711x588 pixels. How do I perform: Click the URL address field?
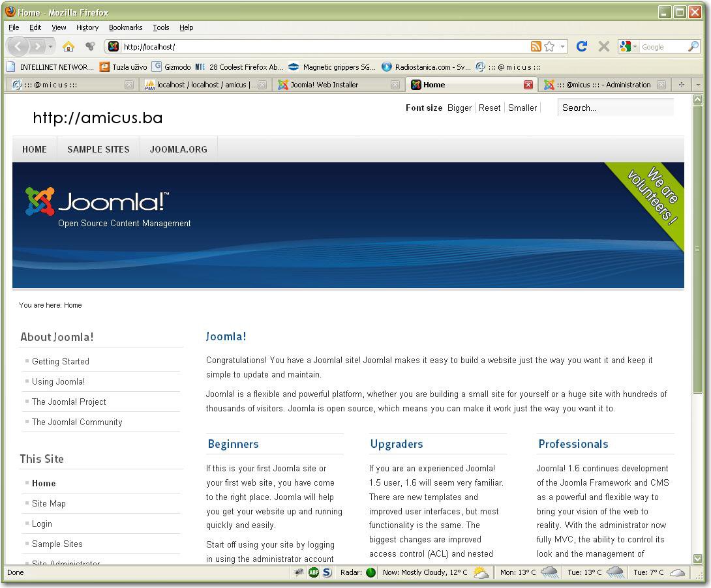(x=325, y=46)
